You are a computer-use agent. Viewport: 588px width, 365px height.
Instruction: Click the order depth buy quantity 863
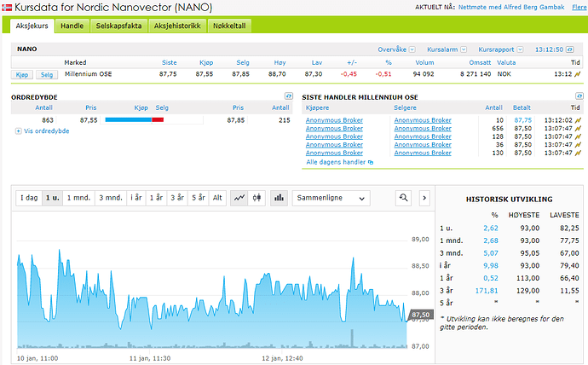tap(48, 120)
